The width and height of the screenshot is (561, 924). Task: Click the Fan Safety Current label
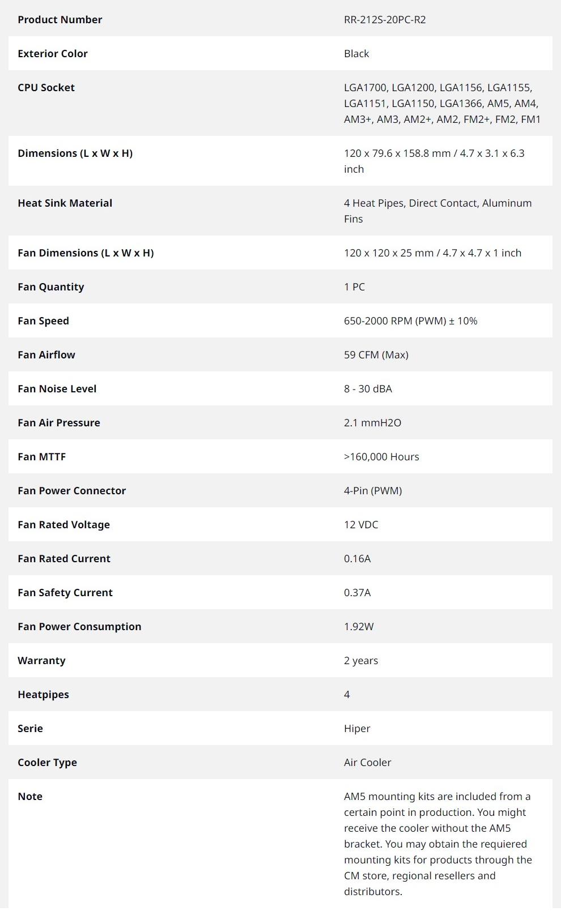(65, 593)
